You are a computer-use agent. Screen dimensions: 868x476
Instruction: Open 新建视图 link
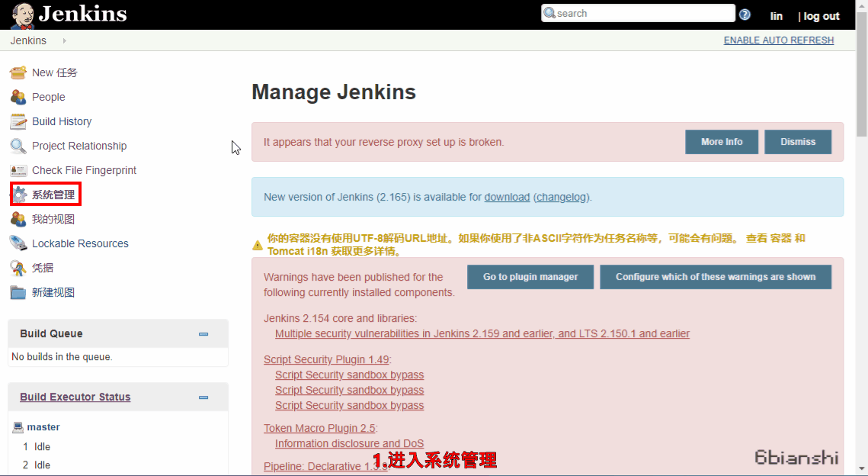[x=53, y=292]
